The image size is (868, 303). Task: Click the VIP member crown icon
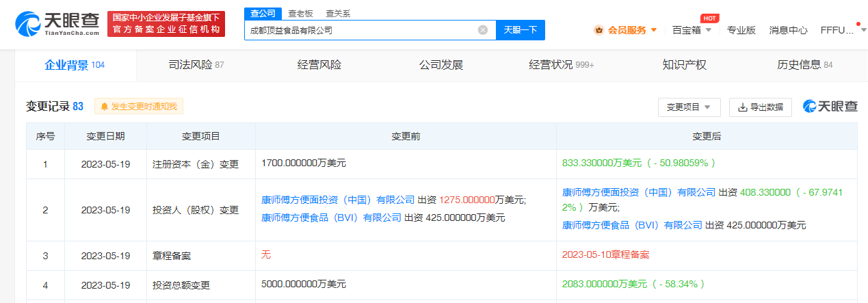[x=599, y=30]
